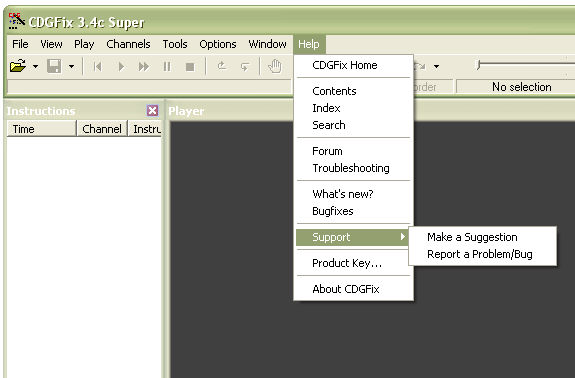
Task: Open About CDGFix
Action: click(x=354, y=289)
